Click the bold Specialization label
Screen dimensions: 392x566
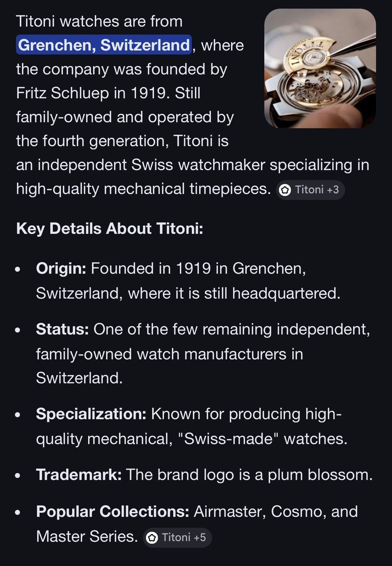(x=91, y=414)
